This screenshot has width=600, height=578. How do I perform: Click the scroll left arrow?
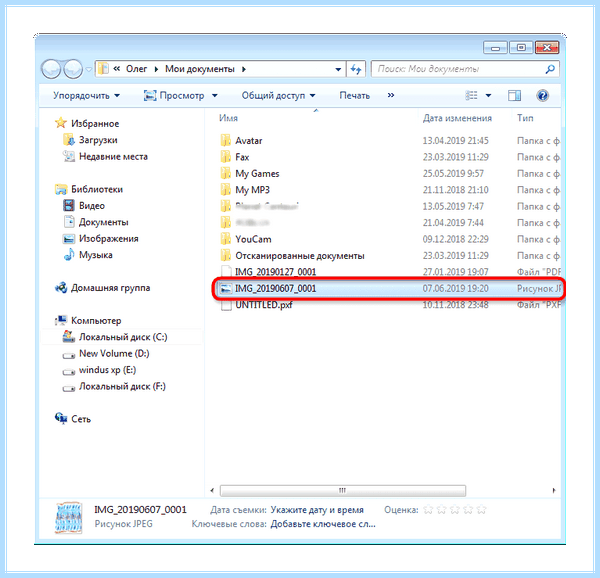[212, 490]
